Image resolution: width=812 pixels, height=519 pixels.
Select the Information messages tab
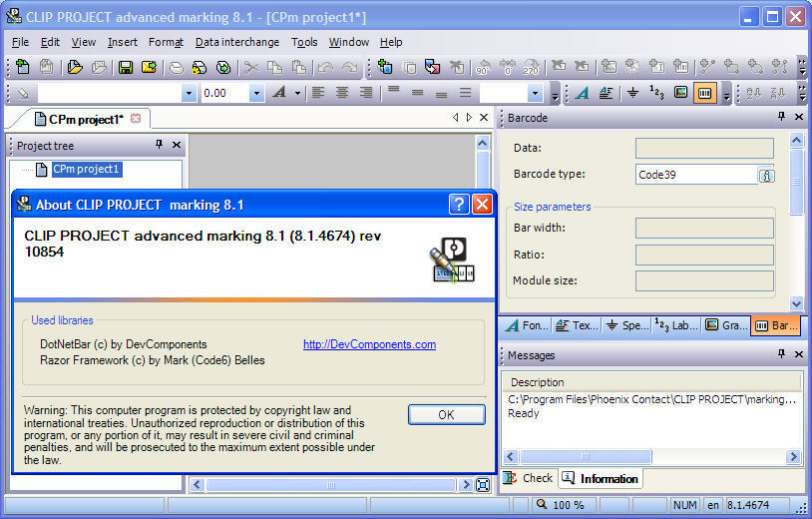(x=601, y=479)
